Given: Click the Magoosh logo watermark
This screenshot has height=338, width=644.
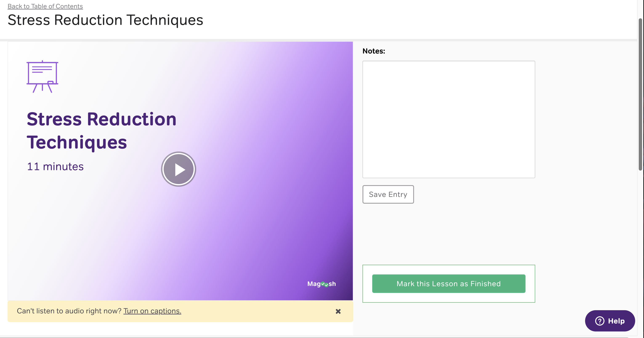Looking at the screenshot, I should click(x=321, y=284).
